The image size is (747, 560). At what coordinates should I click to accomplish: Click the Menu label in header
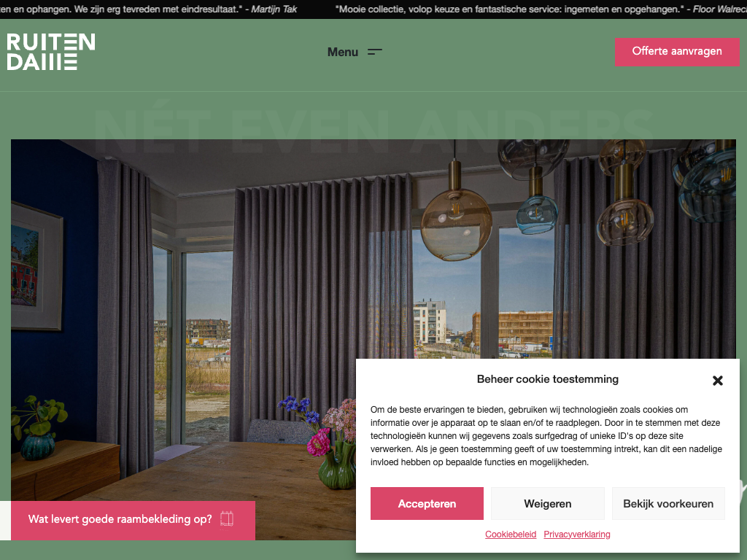[x=343, y=52]
